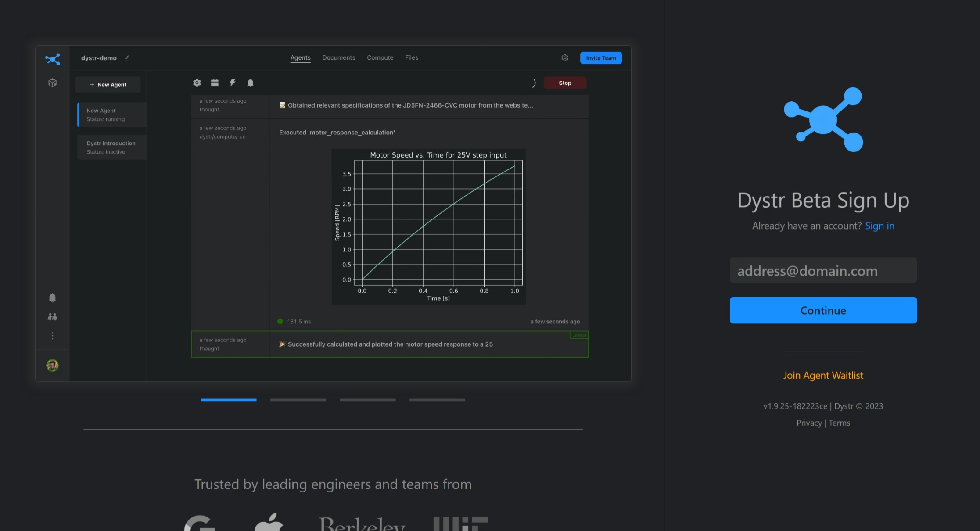
Task: Click the lightning bolt icon
Action: click(x=233, y=83)
